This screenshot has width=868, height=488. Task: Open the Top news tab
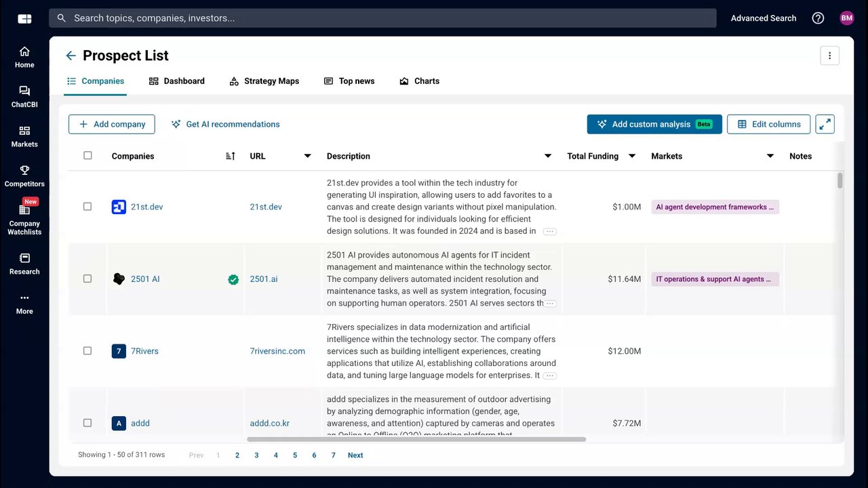point(349,81)
